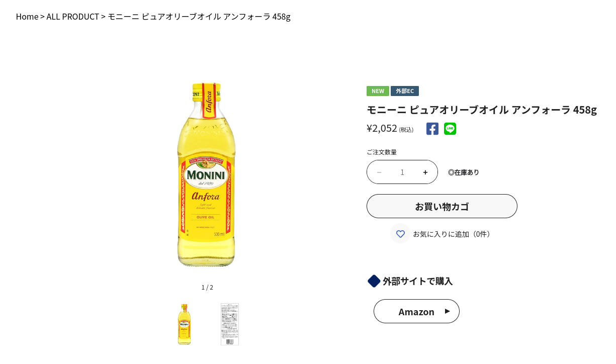Select the first bottle thumbnail
Image resolution: width=616 pixels, height=364 pixels.
185,324
